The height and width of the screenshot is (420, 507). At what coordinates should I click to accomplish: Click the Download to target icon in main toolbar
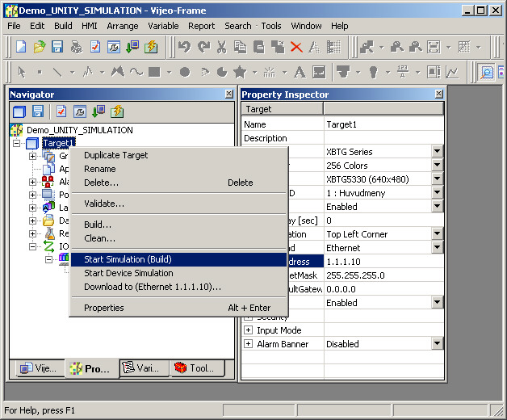(132, 47)
